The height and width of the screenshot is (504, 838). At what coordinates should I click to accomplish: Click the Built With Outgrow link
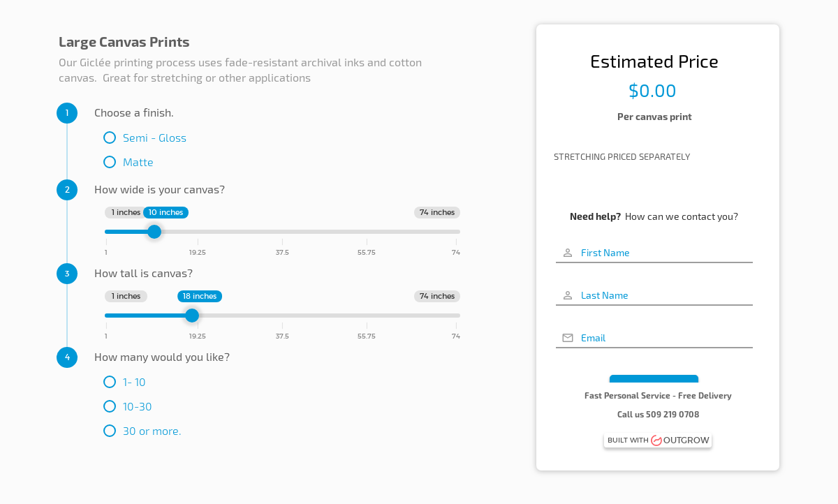[658, 440]
